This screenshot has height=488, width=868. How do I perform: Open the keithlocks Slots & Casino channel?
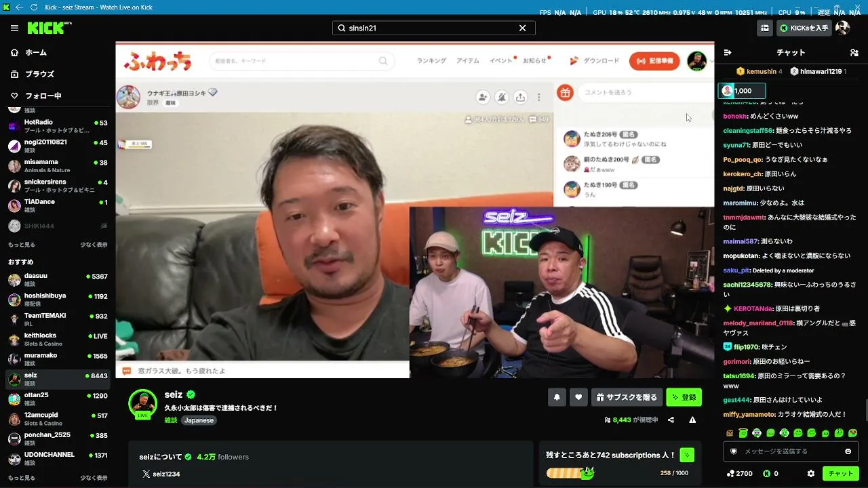(58, 339)
